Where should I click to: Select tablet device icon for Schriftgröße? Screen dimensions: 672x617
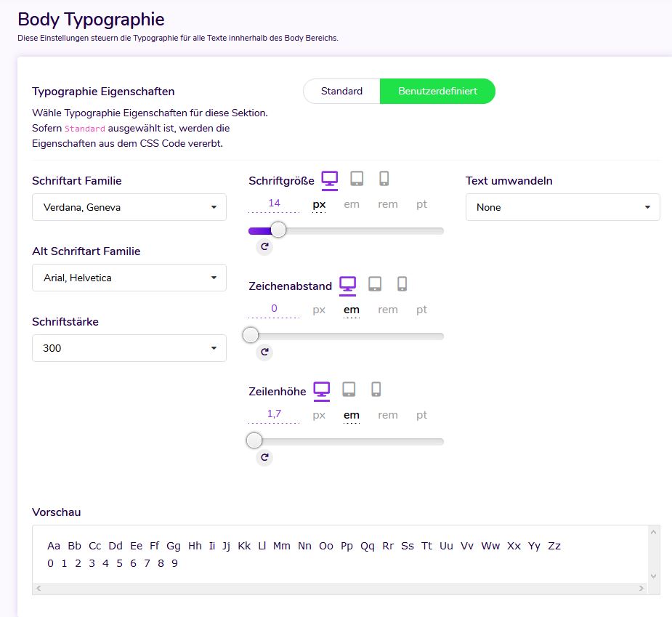(x=357, y=179)
